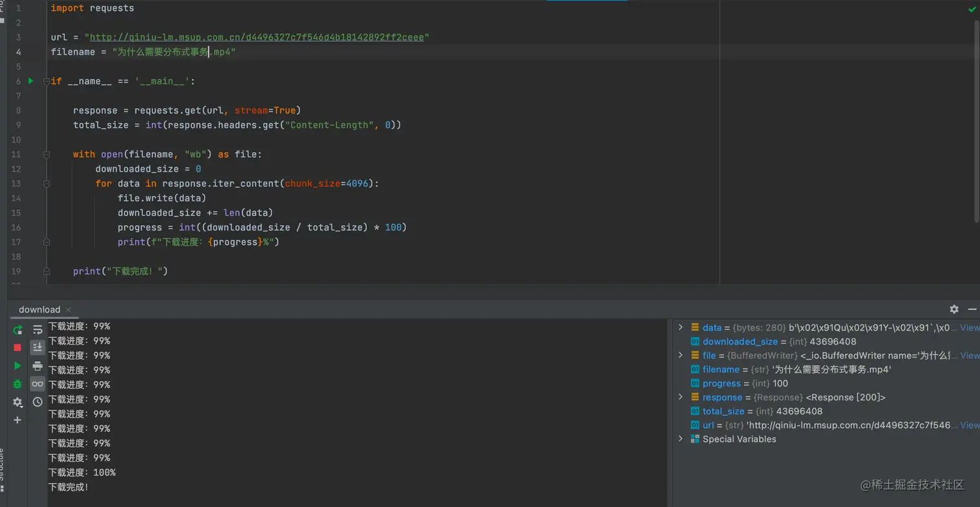
Task: Stop the running process with red square
Action: coord(17,348)
